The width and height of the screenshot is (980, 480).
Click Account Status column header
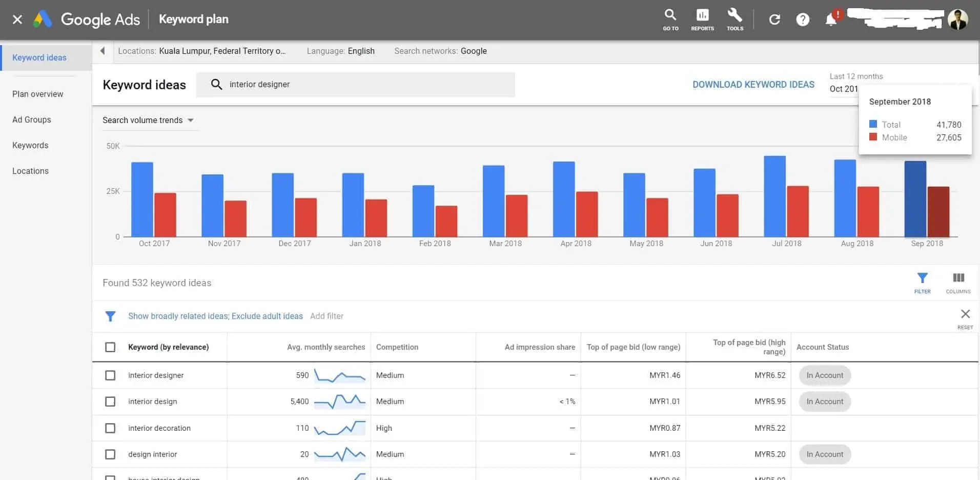pos(823,347)
